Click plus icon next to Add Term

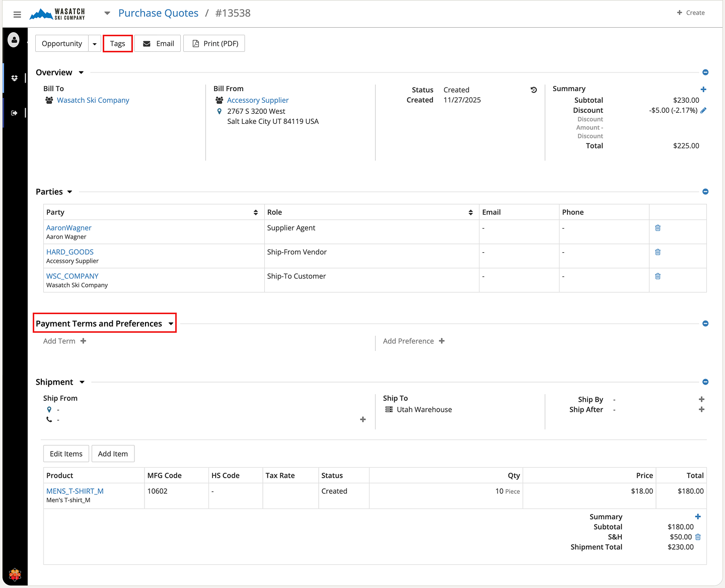pyautogui.click(x=84, y=341)
